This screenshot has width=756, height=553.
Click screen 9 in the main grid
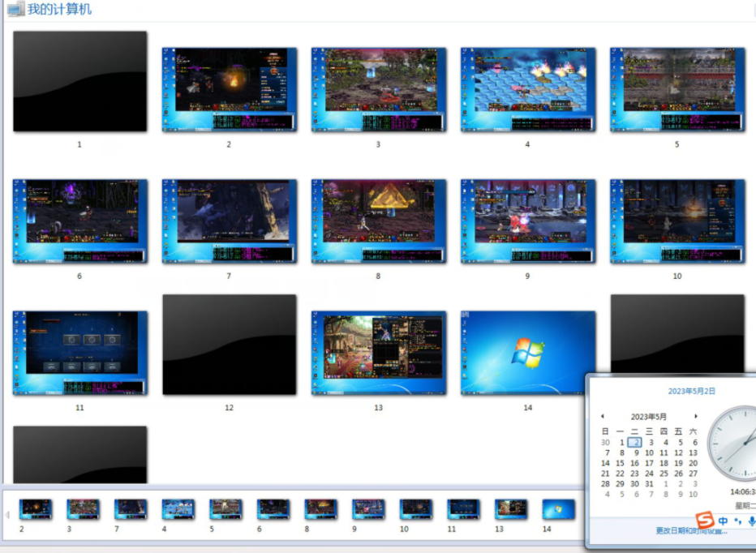pos(528,221)
